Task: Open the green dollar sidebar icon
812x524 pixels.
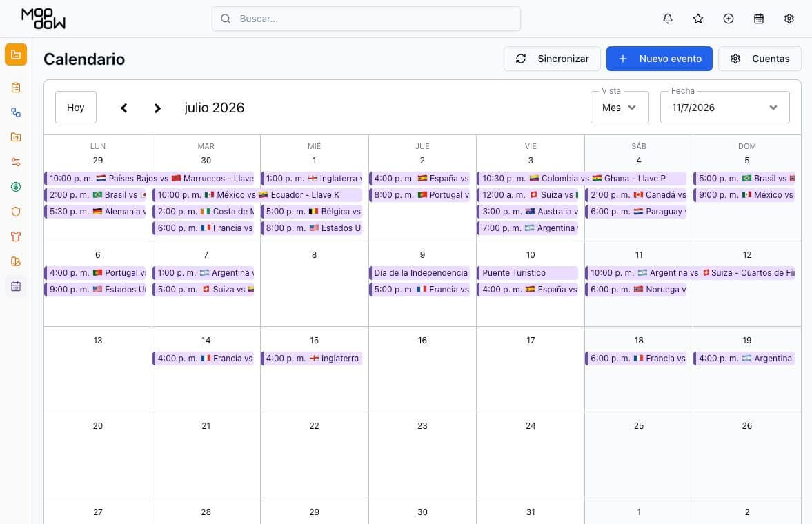Action: click(16, 187)
